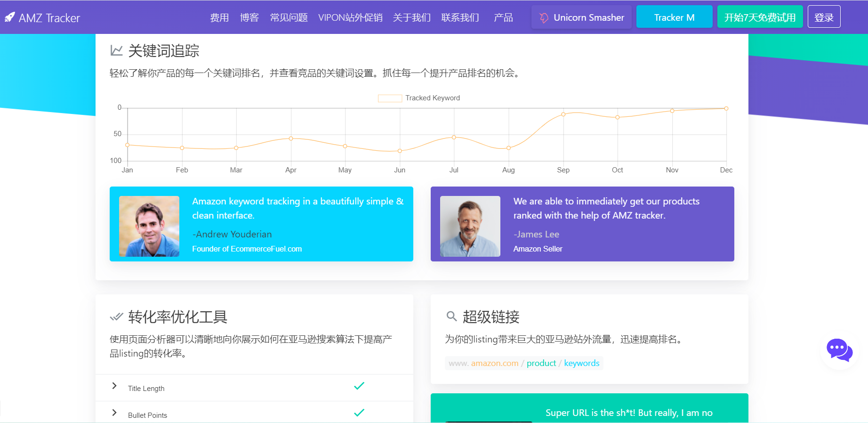The height and width of the screenshot is (423, 868).
Task: Select 关于我们 in the top menu
Action: tap(412, 17)
